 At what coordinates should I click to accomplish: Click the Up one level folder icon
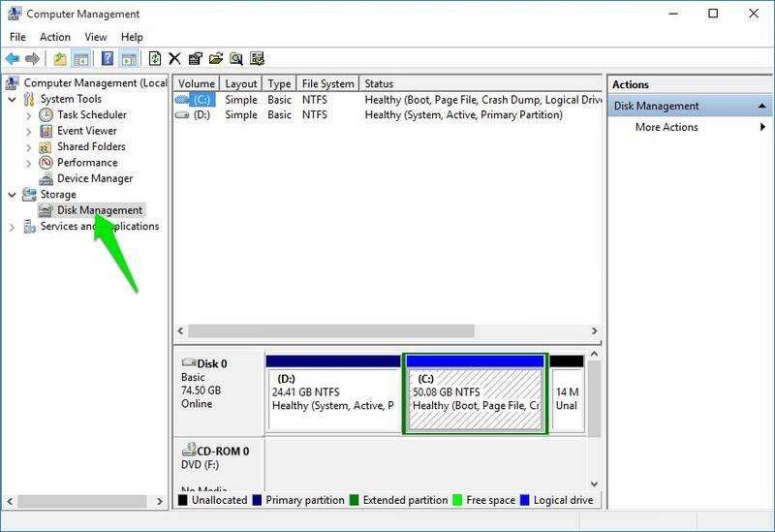pyautogui.click(x=60, y=59)
